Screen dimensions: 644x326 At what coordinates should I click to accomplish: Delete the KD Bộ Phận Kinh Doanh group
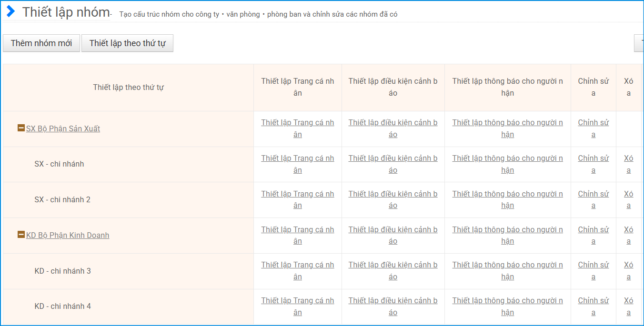point(628,235)
